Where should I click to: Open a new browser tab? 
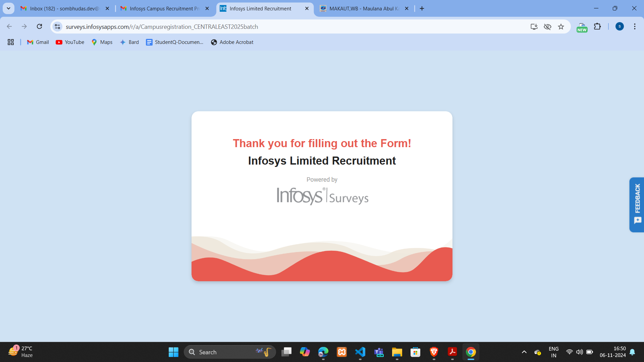click(x=422, y=8)
